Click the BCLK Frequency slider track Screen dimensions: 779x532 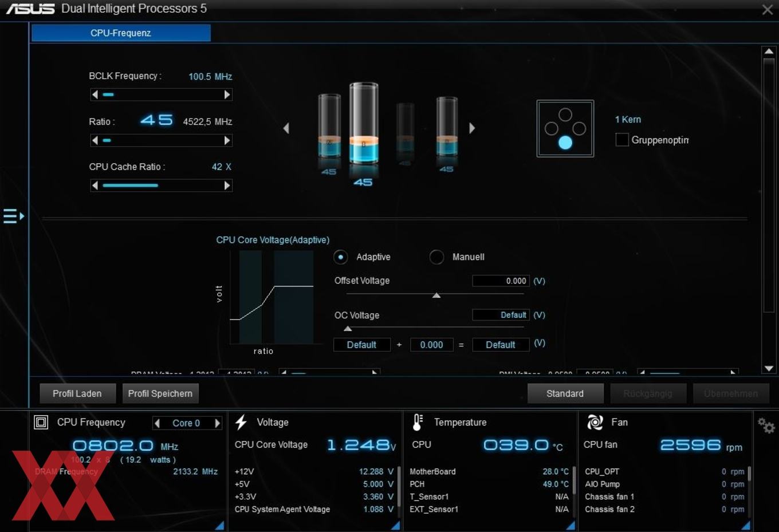point(162,94)
